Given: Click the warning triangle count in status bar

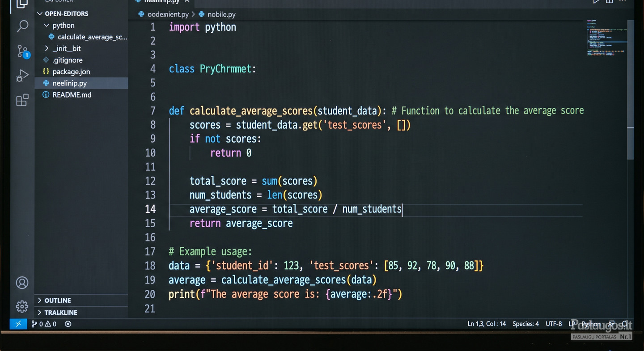Looking at the screenshot, I should (51, 324).
